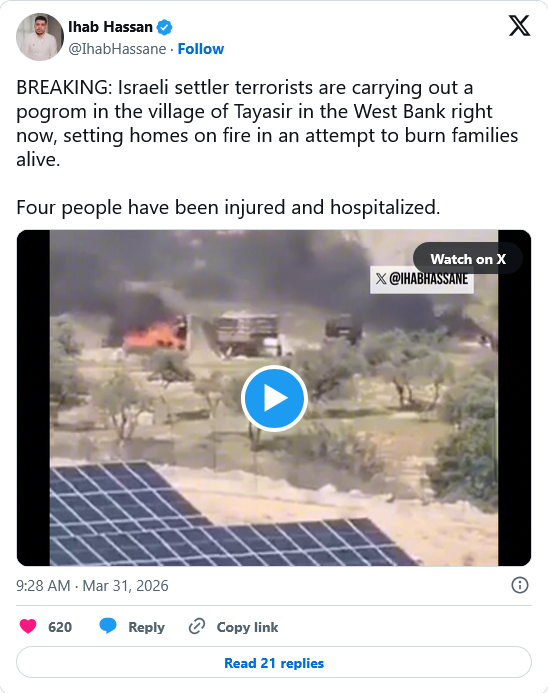Open Read 21 replies

(274, 662)
